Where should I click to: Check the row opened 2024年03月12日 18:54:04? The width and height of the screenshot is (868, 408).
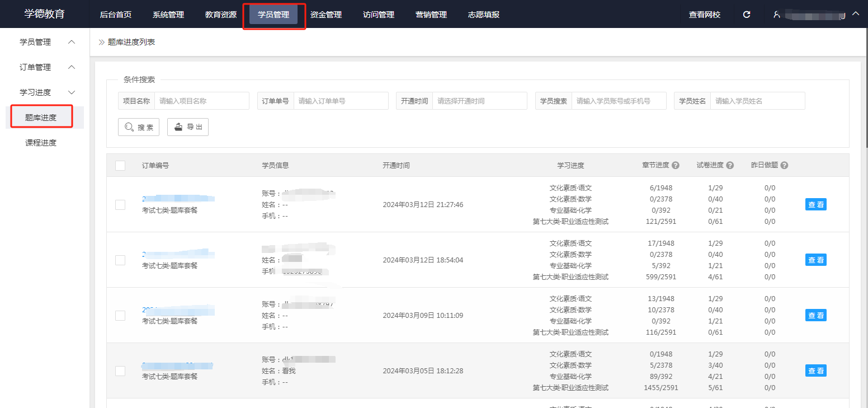point(120,260)
